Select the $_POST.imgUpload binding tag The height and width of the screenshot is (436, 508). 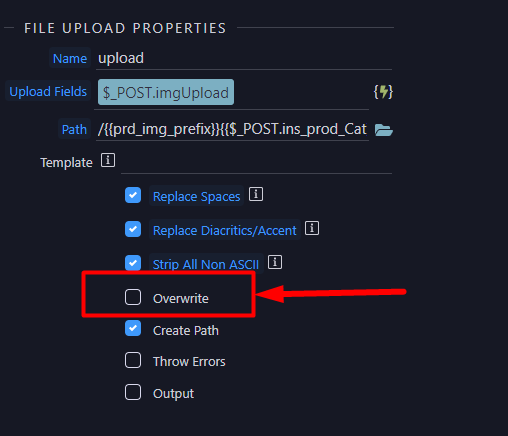click(166, 92)
